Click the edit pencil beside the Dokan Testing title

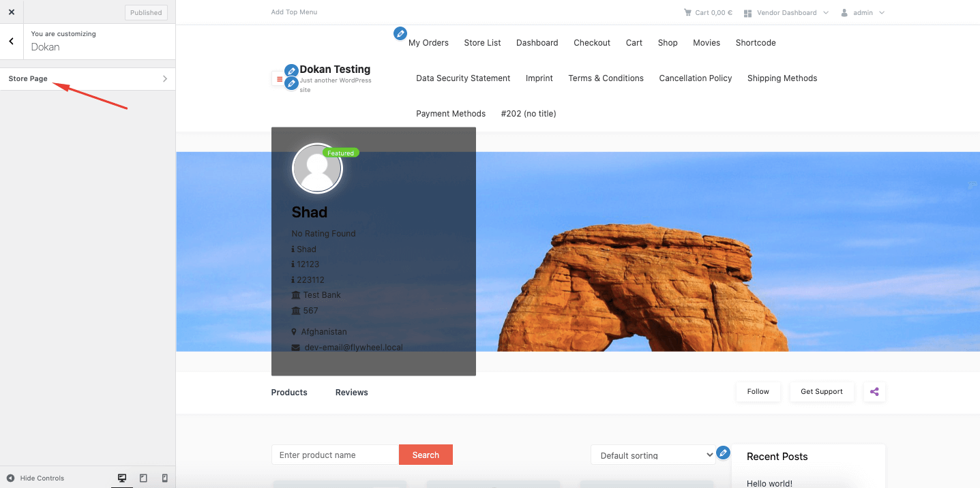pyautogui.click(x=291, y=71)
